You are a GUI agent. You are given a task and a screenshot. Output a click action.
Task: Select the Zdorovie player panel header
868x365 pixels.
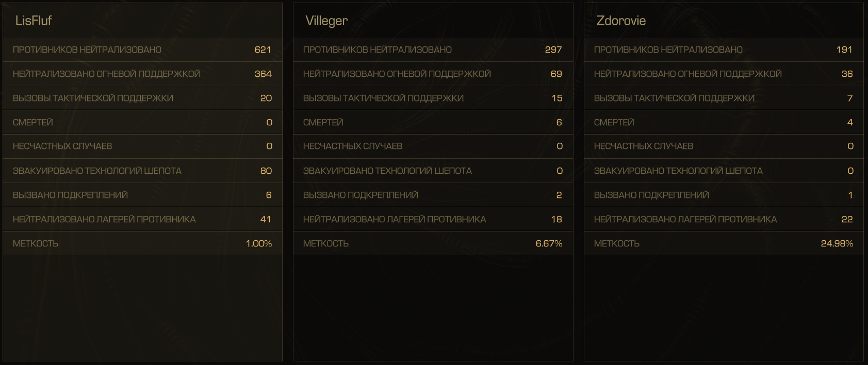[x=724, y=21]
